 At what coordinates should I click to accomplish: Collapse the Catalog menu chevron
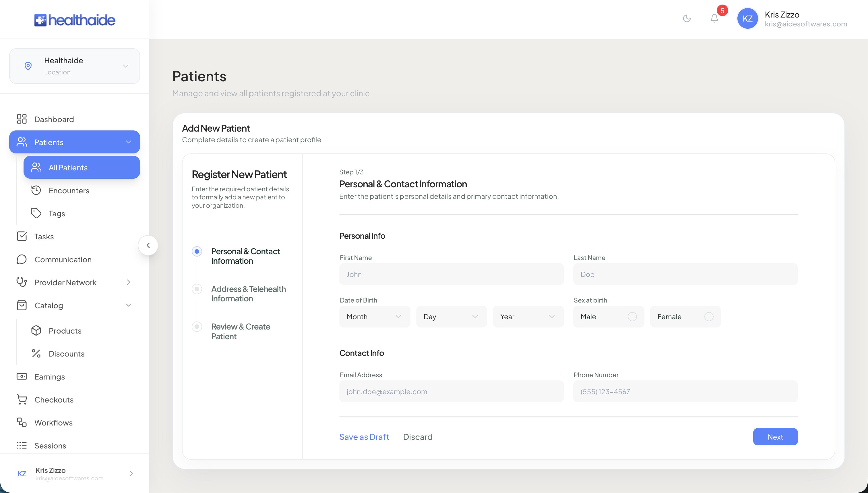pos(129,305)
